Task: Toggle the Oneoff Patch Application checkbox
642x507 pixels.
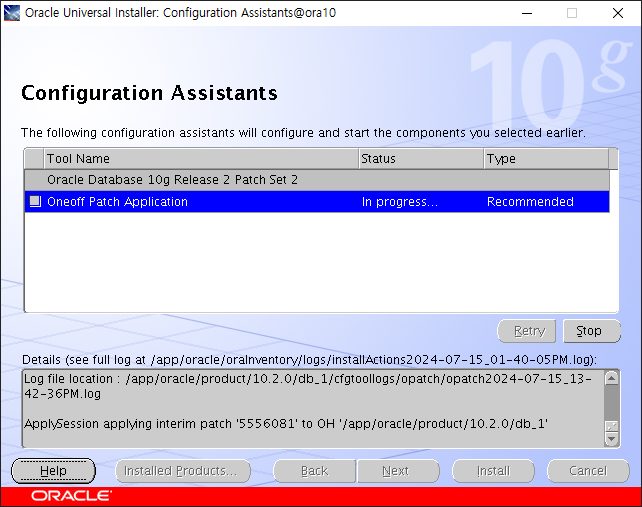Action: point(35,201)
